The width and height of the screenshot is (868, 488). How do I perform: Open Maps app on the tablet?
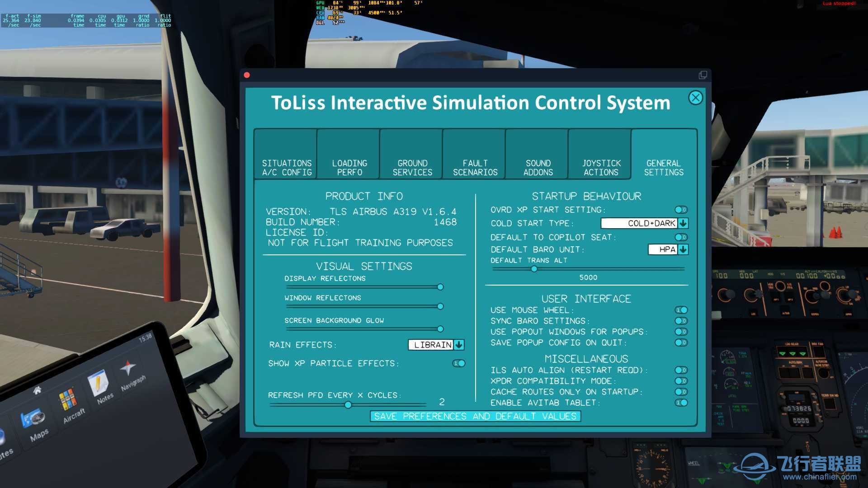36,426
